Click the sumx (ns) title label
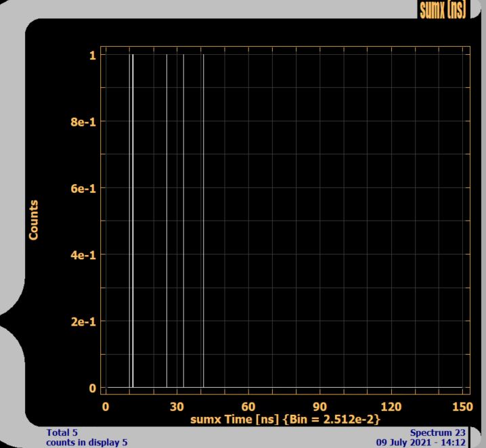Image resolution: width=486 pixels, height=448 pixels. (443, 9)
